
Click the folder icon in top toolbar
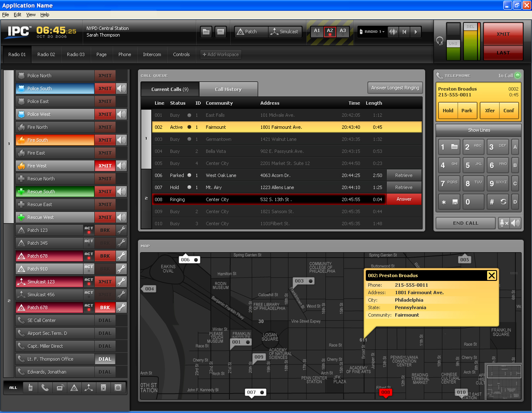pyautogui.click(x=206, y=32)
